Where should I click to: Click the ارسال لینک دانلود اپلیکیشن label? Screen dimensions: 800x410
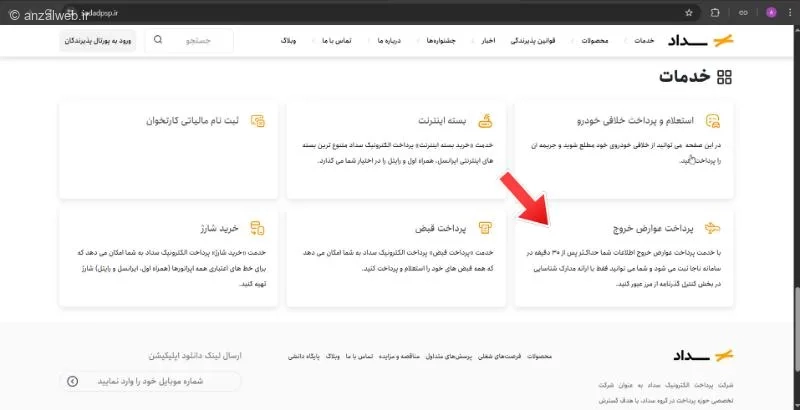point(195,356)
